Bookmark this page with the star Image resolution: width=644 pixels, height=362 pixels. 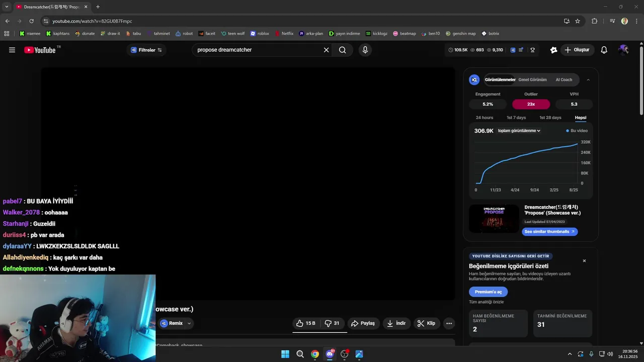click(578, 21)
